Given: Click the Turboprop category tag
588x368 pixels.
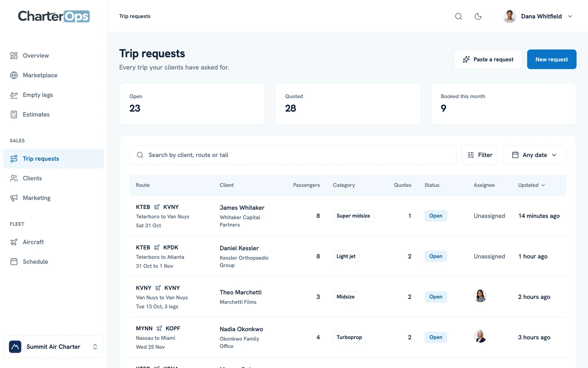Looking at the screenshot, I should pos(349,337).
